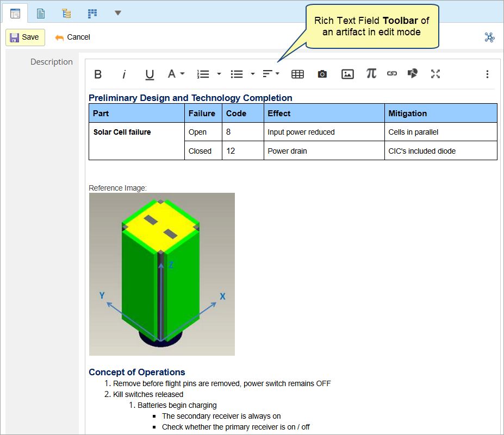Save the artifact changes
The width and height of the screenshot is (504, 435).
(x=25, y=37)
